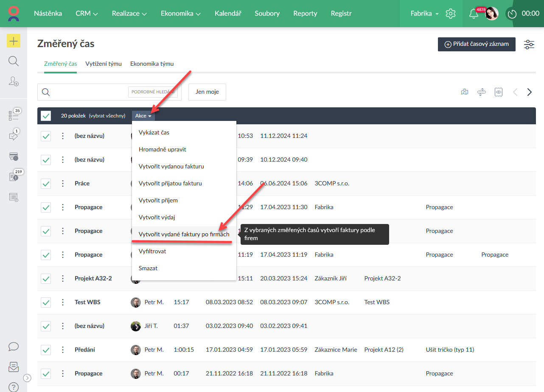
Task: Collapse the Akce dropdown button
Action: (x=143, y=115)
